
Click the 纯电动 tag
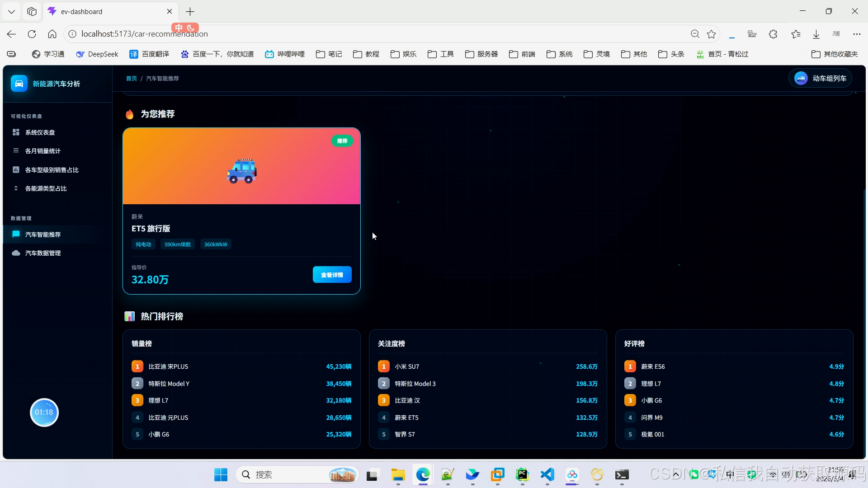click(x=143, y=244)
